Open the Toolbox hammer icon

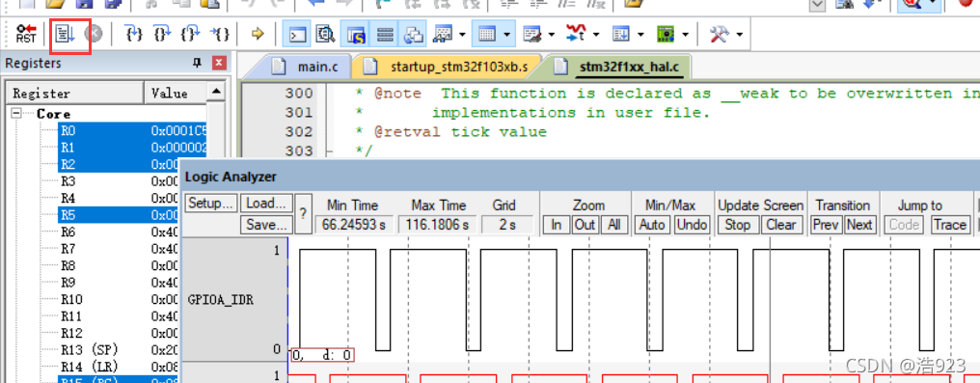[720, 34]
